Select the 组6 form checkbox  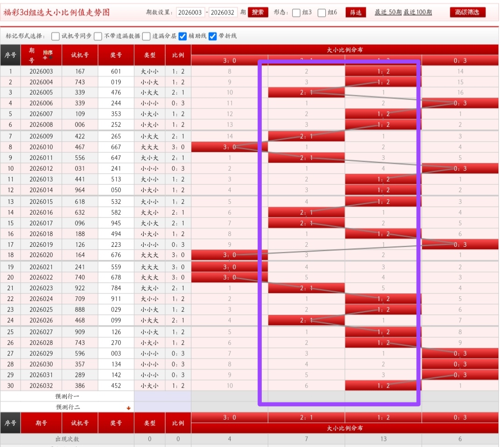coord(322,13)
